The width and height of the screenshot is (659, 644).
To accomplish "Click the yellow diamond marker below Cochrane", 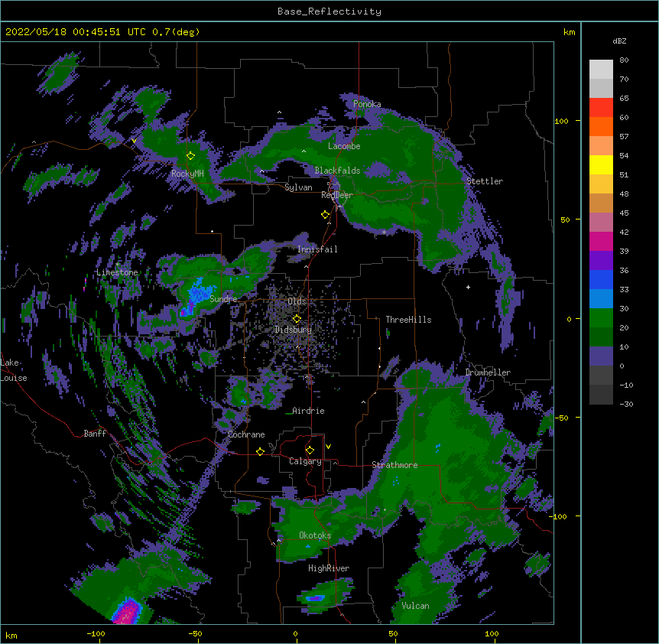I will pos(260,451).
